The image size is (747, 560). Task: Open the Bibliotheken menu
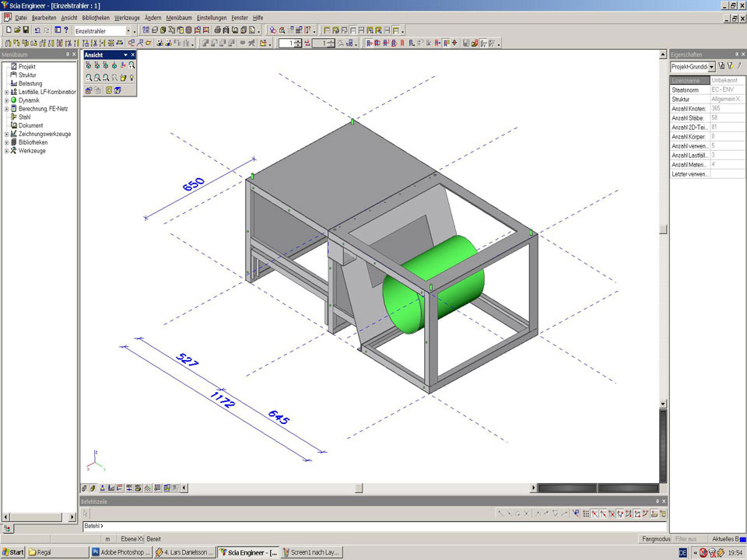95,17
